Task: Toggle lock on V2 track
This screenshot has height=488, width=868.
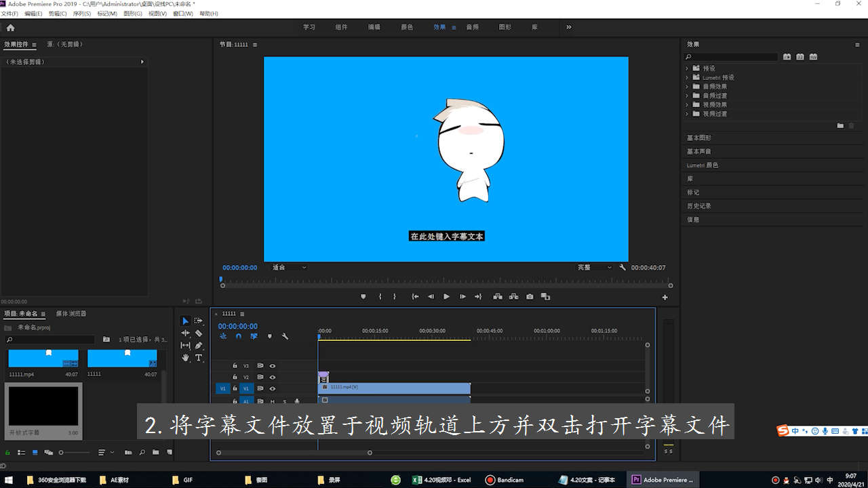Action: 235,377
